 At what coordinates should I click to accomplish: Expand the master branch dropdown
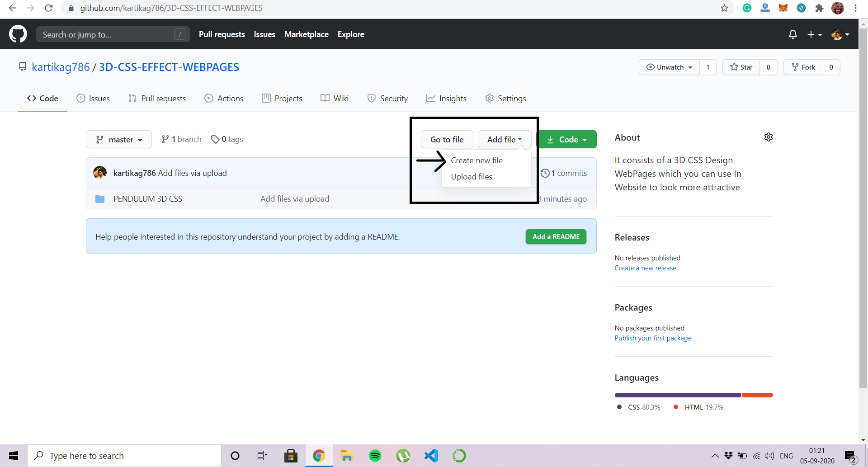point(118,139)
